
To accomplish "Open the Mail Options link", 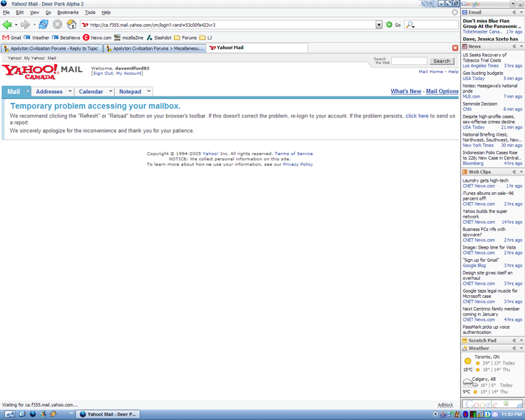I will [x=442, y=91].
